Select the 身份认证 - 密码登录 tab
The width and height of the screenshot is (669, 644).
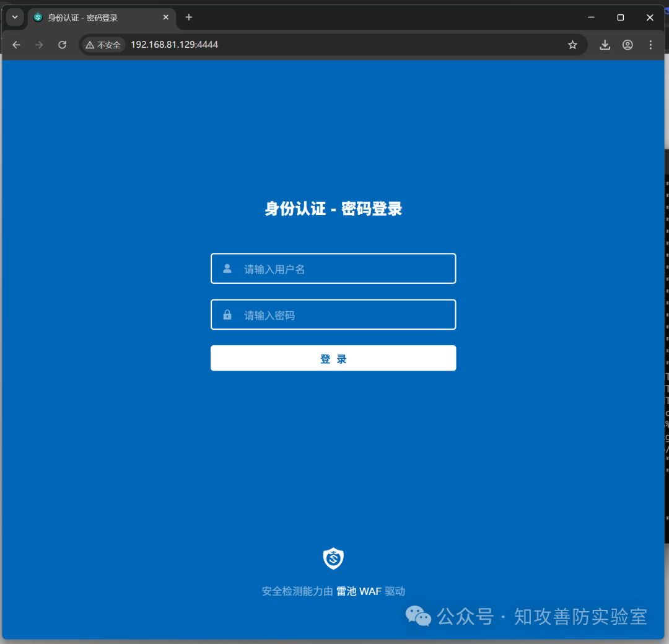coord(102,17)
